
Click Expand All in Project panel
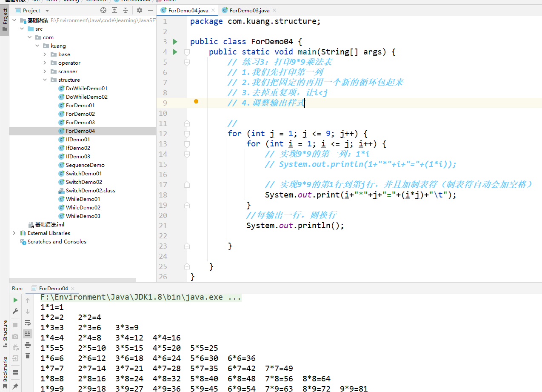[x=115, y=10]
